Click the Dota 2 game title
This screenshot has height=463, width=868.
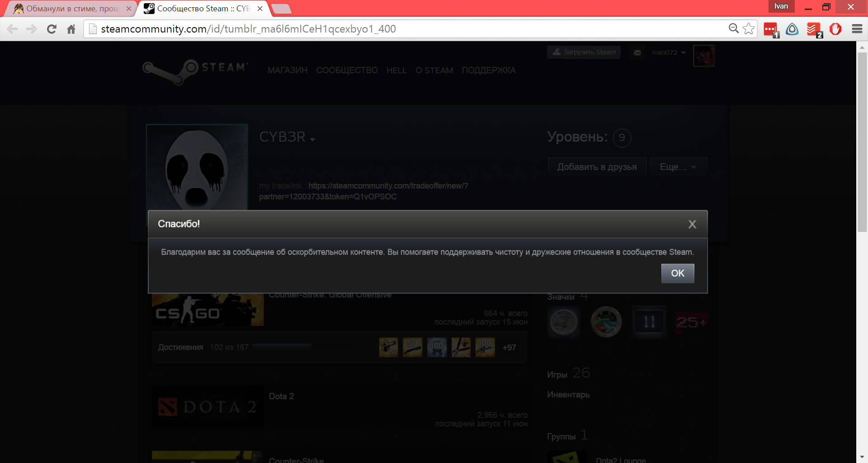[x=281, y=397]
